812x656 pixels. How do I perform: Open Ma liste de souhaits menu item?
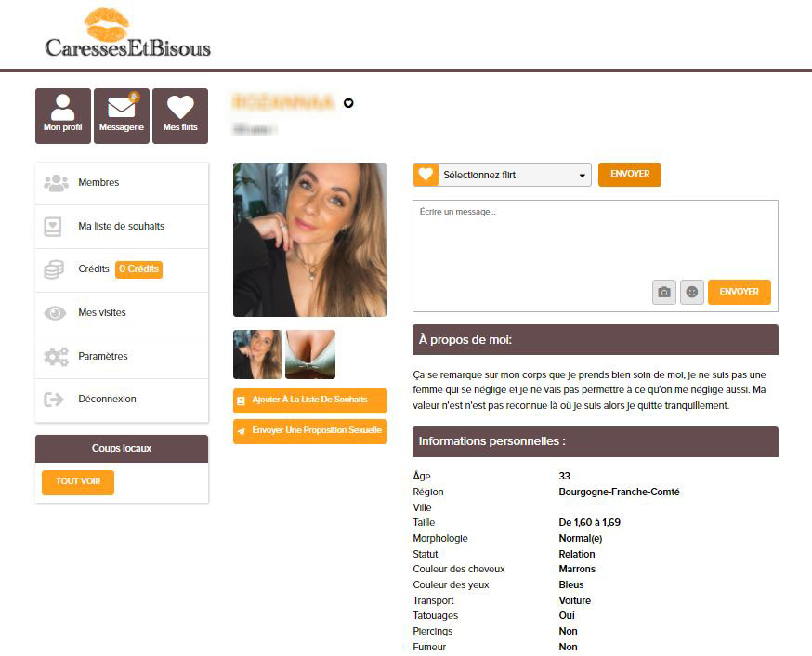coord(122,227)
